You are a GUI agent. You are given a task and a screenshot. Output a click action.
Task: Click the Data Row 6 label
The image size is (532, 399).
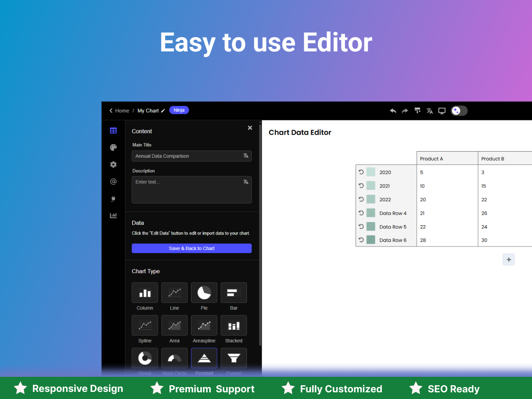(x=393, y=240)
